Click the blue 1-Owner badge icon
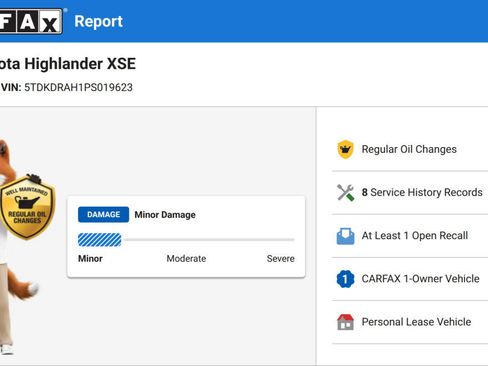488x366 pixels. tap(345, 279)
